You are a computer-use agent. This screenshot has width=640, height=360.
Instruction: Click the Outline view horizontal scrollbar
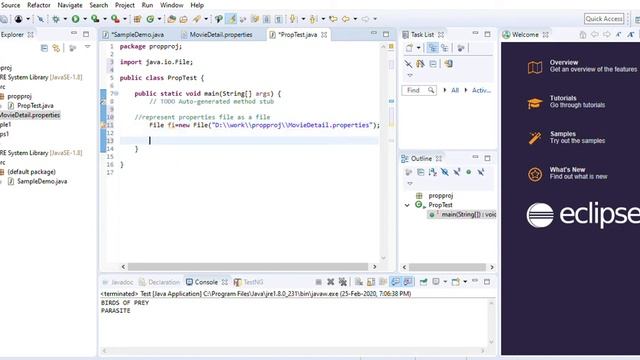[x=448, y=267]
